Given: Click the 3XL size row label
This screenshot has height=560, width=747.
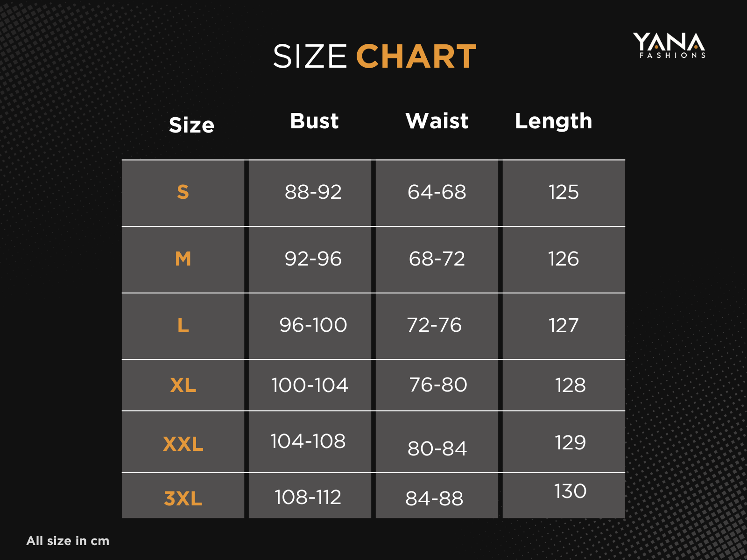Looking at the screenshot, I should (x=183, y=498).
